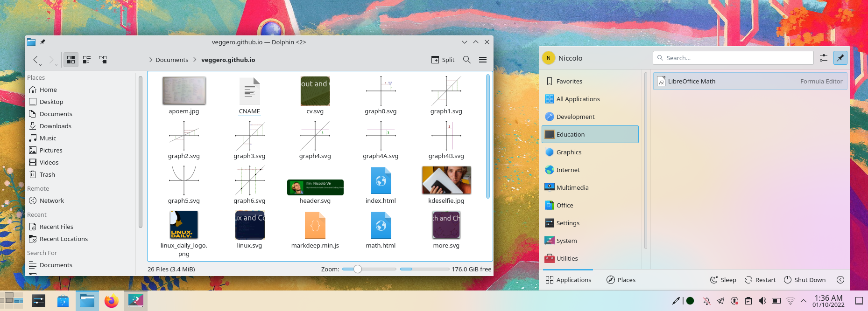
Task: Select Favorites category in launcher
Action: [x=590, y=81]
